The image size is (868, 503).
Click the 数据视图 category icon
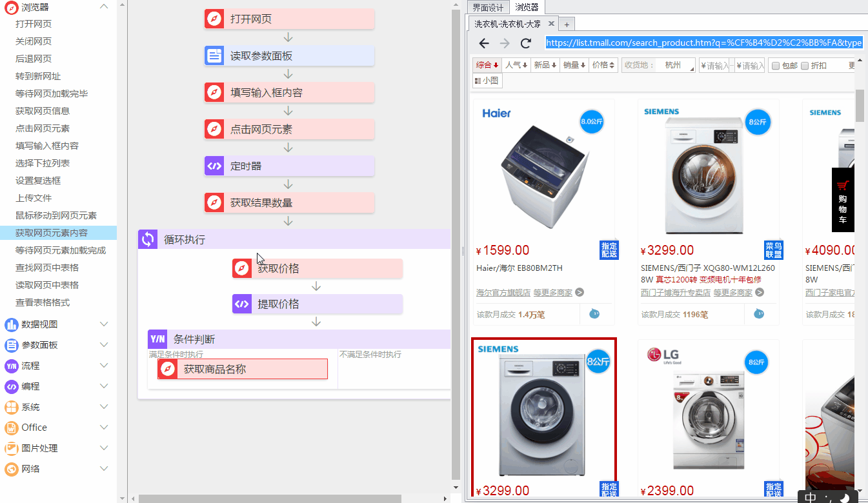pos(11,324)
